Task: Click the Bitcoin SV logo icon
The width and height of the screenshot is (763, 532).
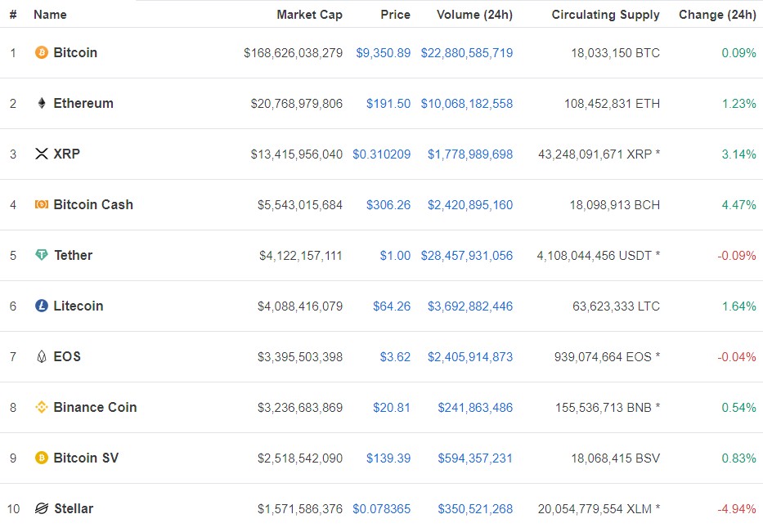Action: coord(42,458)
